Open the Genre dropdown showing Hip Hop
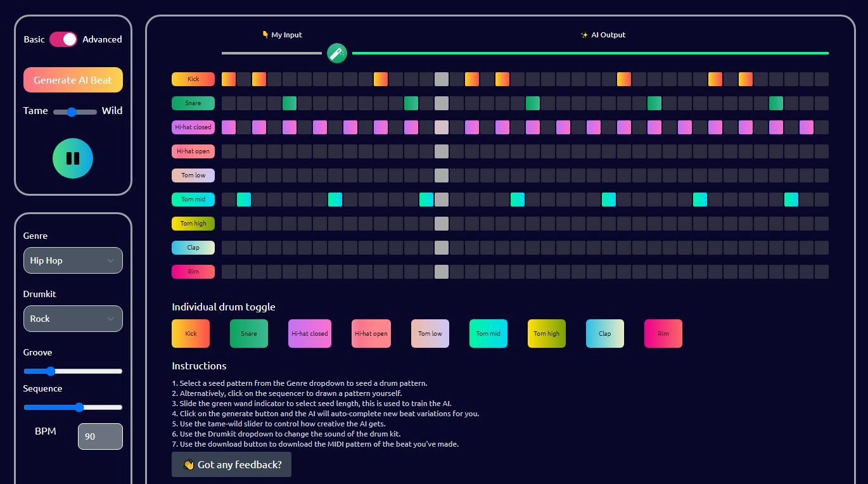The image size is (868, 484). [x=72, y=260]
